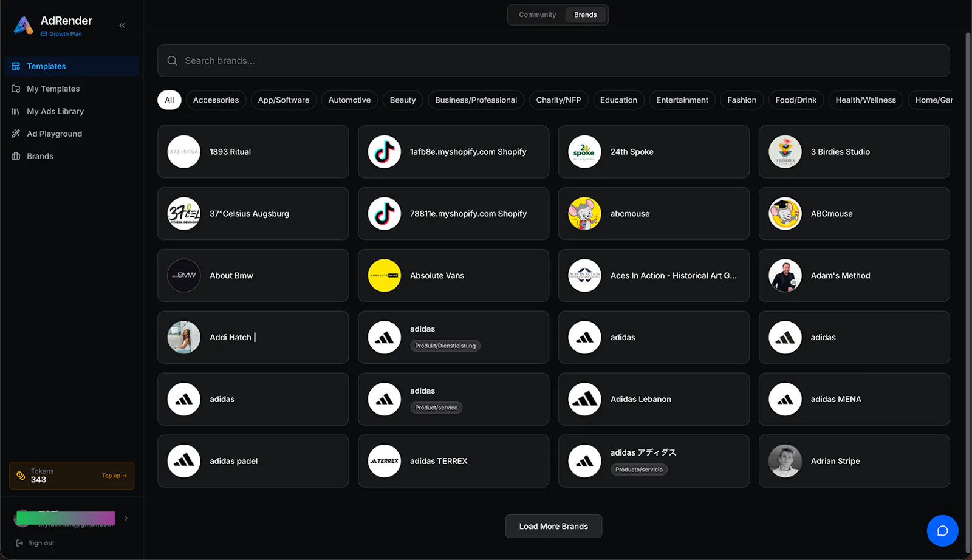
Task: Expand the account menu chevron
Action: pyautogui.click(x=126, y=518)
